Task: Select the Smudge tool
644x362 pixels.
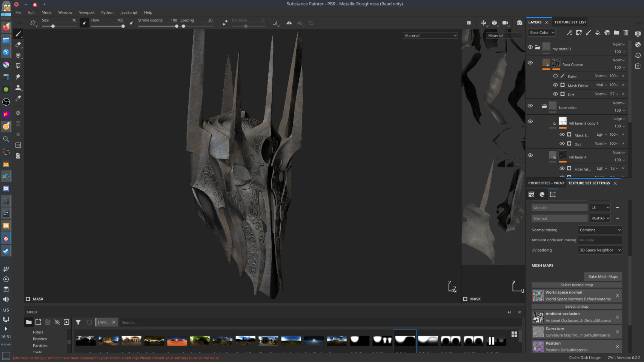Action: (18, 77)
